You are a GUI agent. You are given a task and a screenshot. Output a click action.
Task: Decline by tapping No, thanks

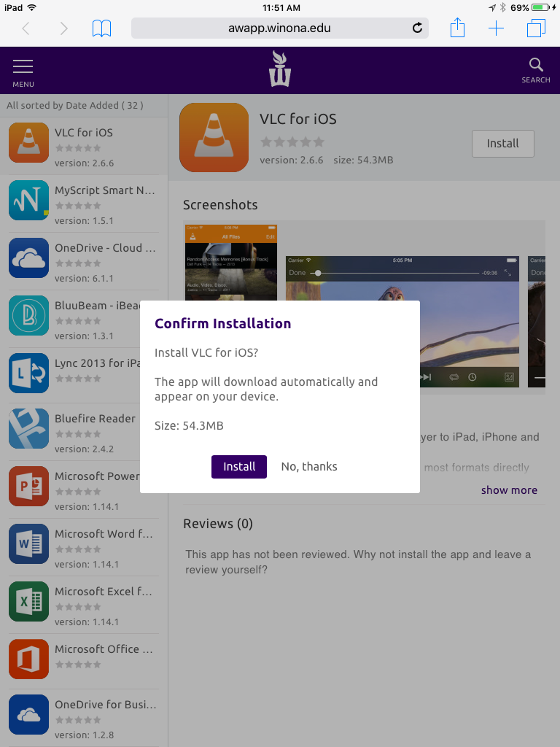(309, 467)
